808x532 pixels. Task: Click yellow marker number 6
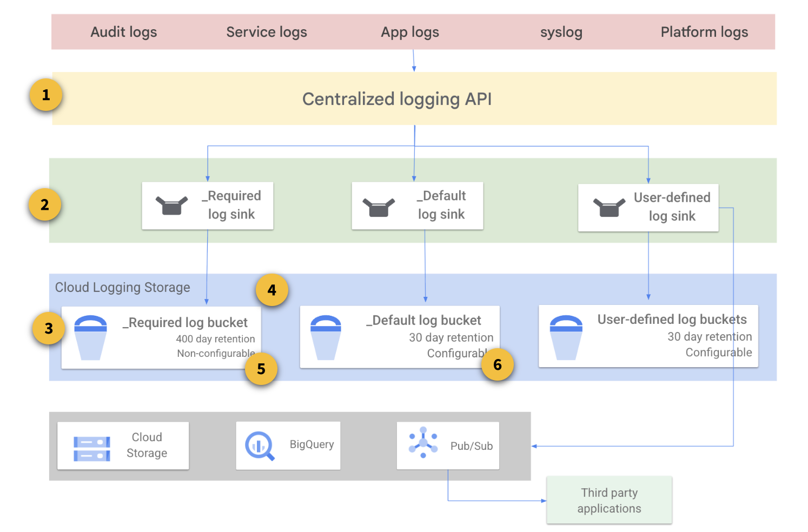[498, 365]
